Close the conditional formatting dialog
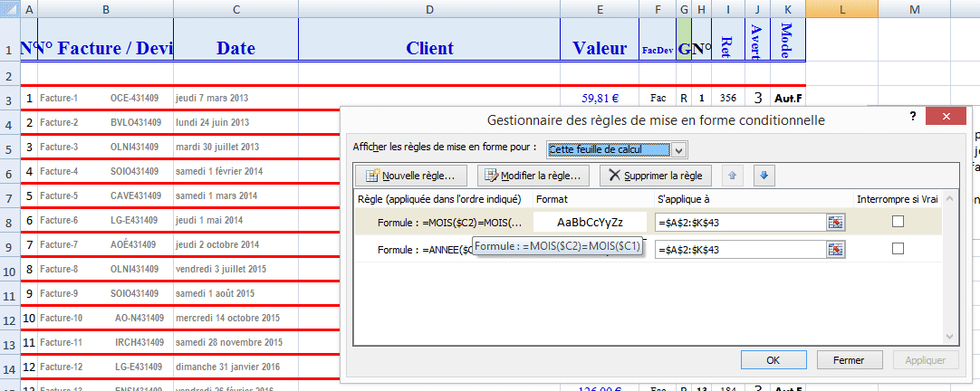The image size is (980, 391). pos(946,119)
